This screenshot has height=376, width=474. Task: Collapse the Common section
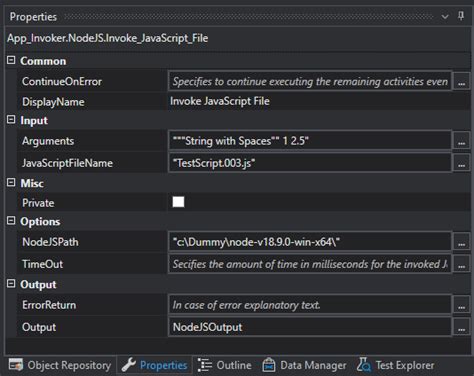pos(11,60)
